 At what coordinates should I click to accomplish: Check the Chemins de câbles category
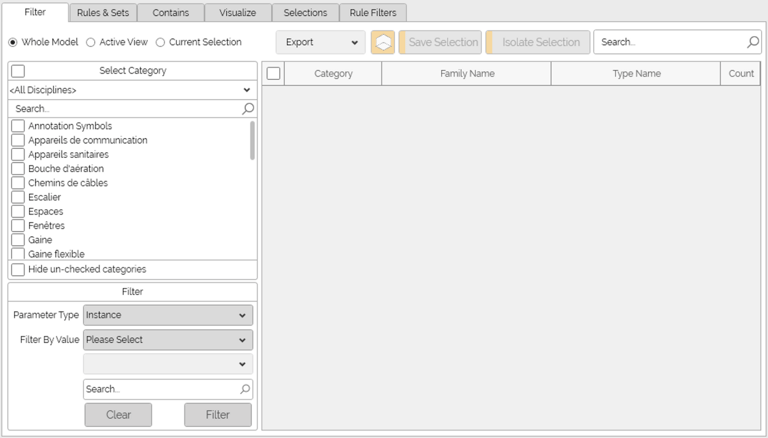click(x=18, y=183)
